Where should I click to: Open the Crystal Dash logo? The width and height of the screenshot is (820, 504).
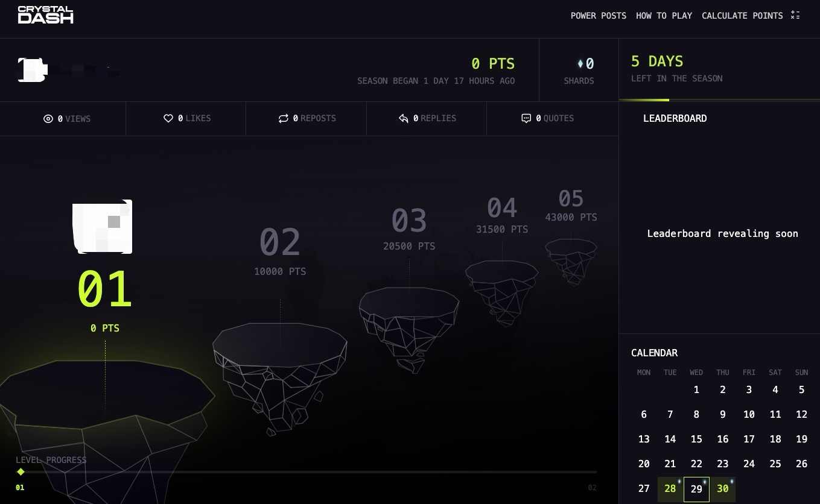(45, 14)
